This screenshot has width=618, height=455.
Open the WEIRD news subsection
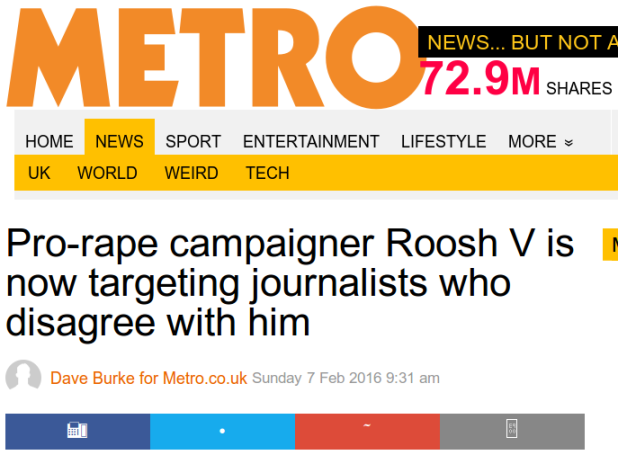[191, 173]
